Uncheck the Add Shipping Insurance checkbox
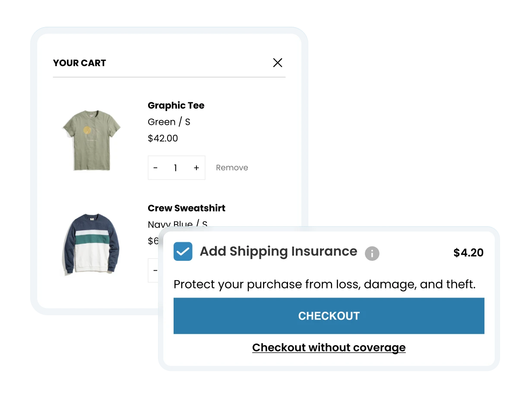Screen dimensions: 532x399 [x=183, y=251]
